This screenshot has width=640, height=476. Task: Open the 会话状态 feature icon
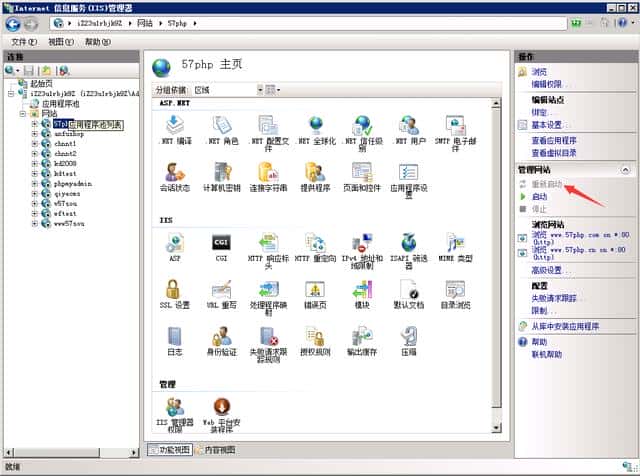point(175,172)
